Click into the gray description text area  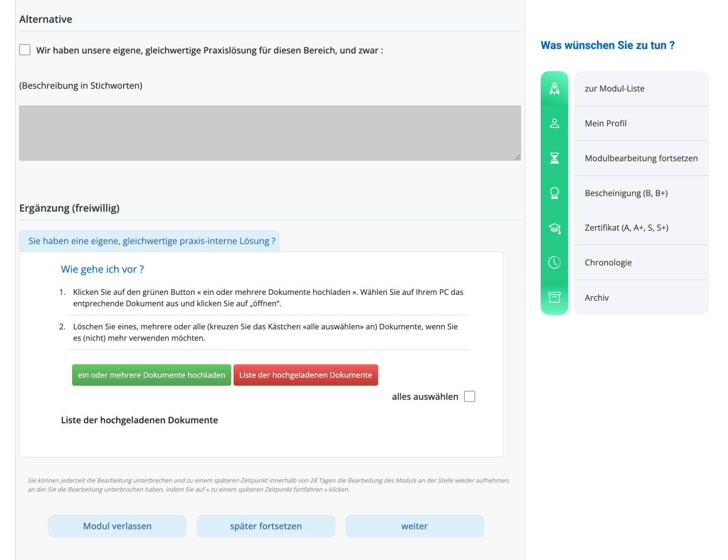270,133
